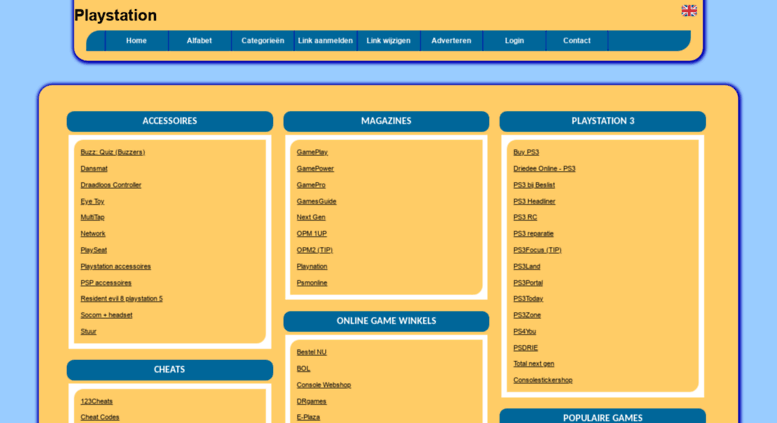Open the Contact menu item
This screenshot has height=423, width=777.
(x=577, y=41)
